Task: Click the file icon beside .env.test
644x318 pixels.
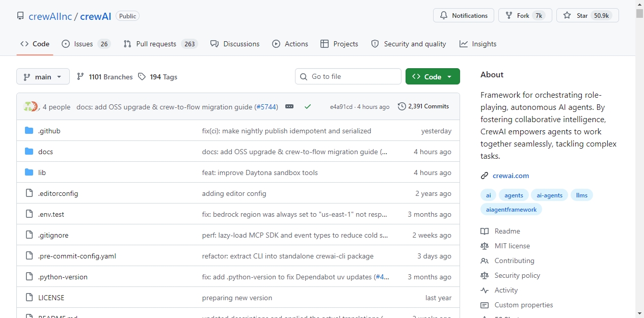Action: [x=29, y=214]
